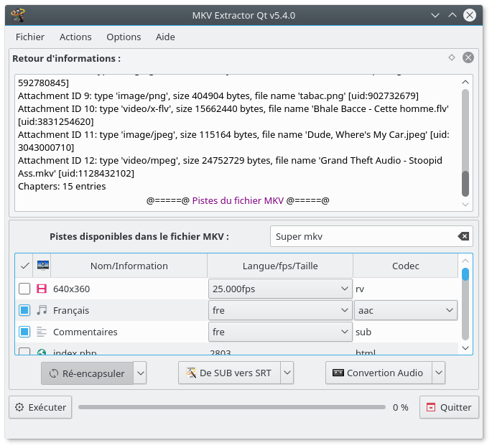Click the subtitle lines icon of Commentaires track

(42, 332)
